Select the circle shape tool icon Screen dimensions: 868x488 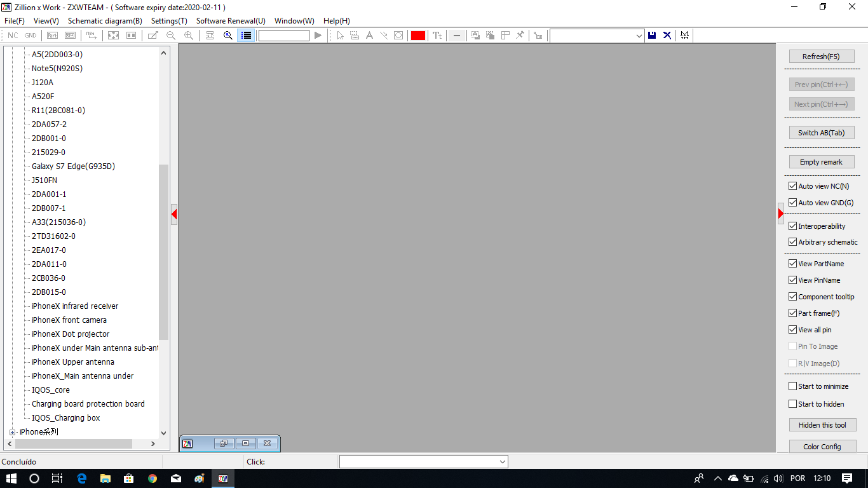tap(398, 36)
